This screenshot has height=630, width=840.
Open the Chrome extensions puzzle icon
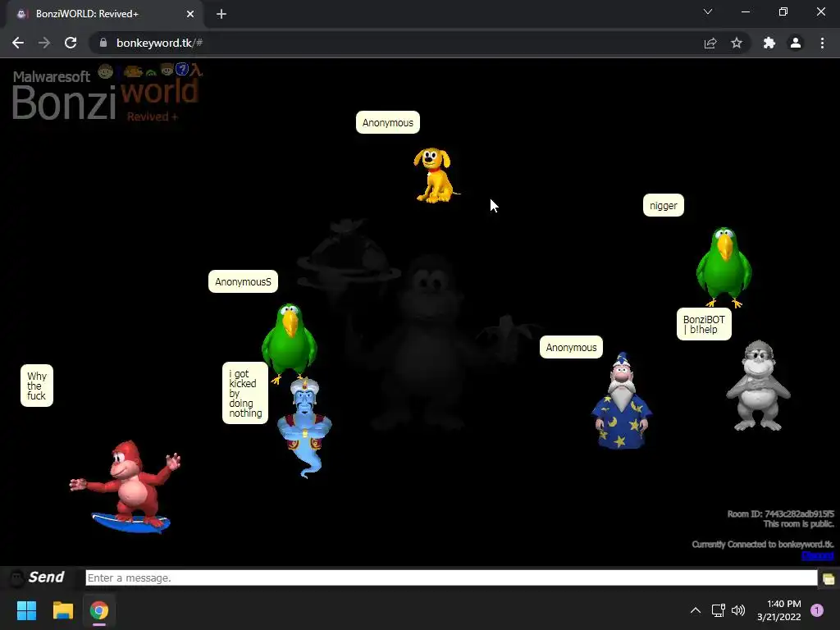click(x=769, y=43)
